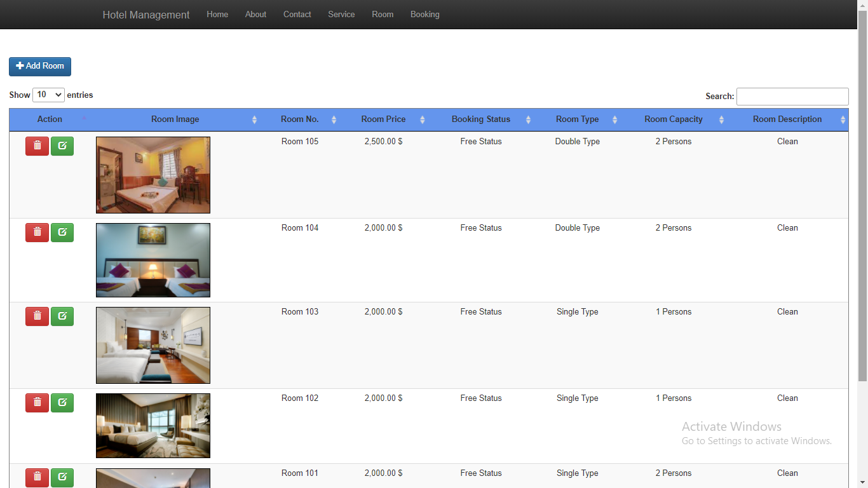Sort the table by Room Price
The width and height of the screenshot is (868, 488).
pos(383,119)
